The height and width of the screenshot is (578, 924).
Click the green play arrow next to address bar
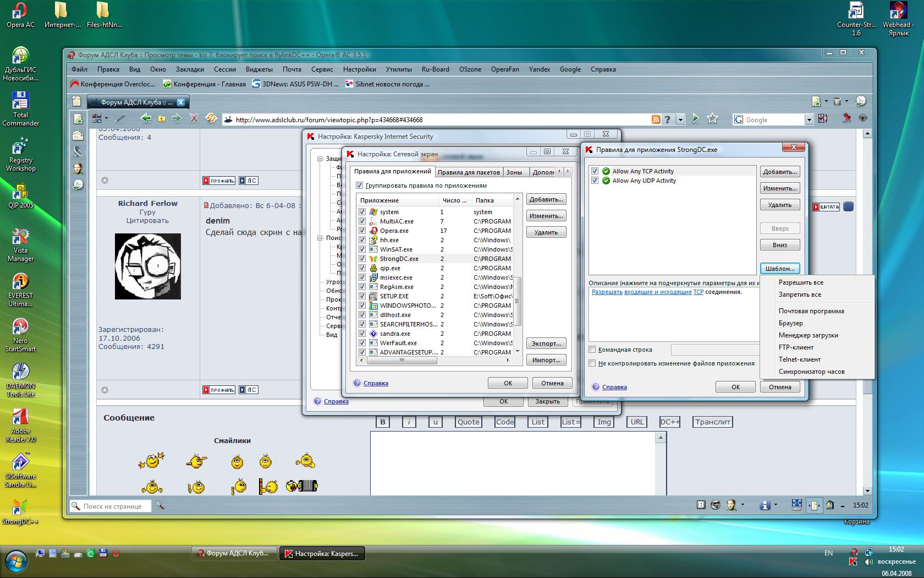point(696,118)
